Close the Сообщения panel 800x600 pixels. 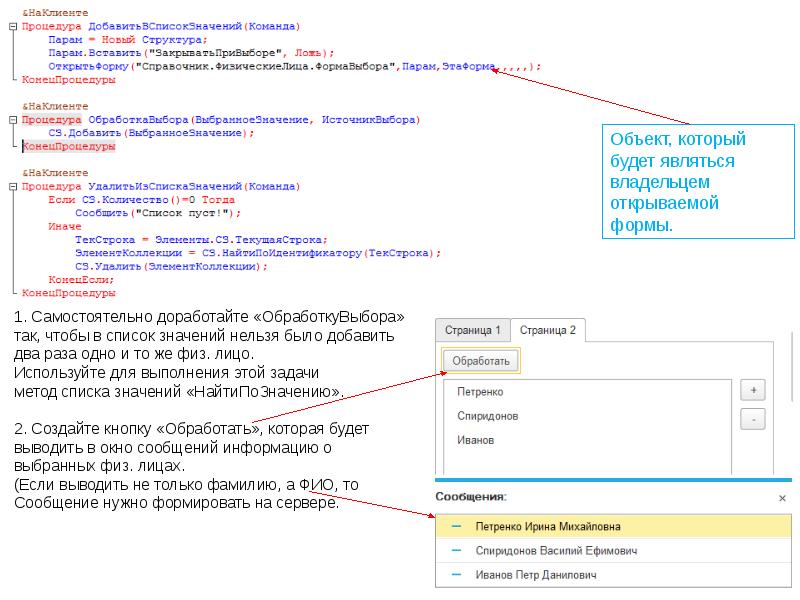coord(782,497)
